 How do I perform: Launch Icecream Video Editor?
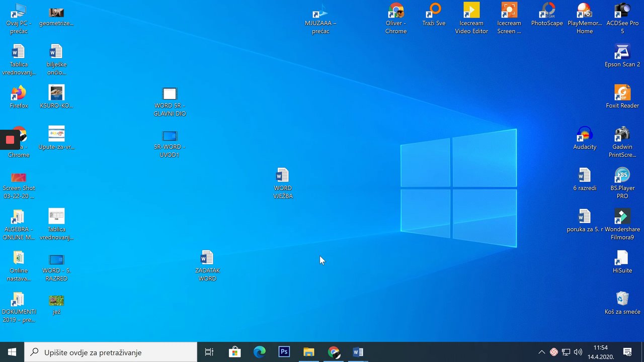tap(471, 11)
